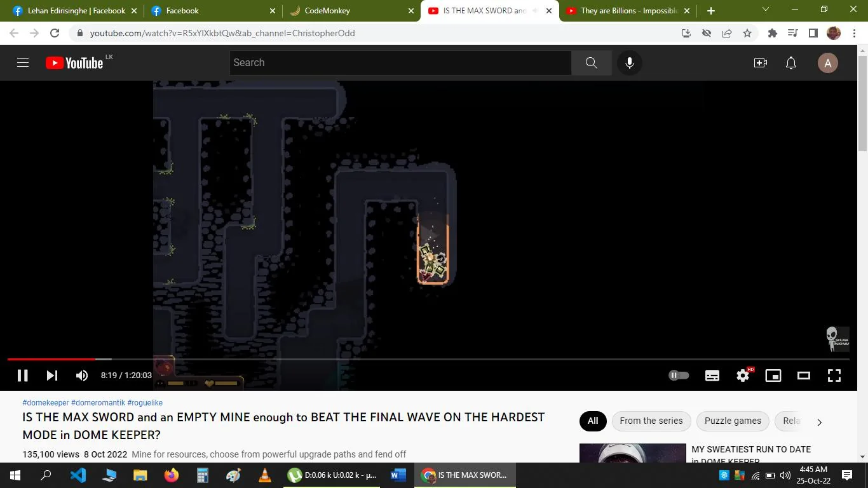This screenshot has width=868, height=488.
Task: Reload the current page
Action: pyautogui.click(x=55, y=33)
